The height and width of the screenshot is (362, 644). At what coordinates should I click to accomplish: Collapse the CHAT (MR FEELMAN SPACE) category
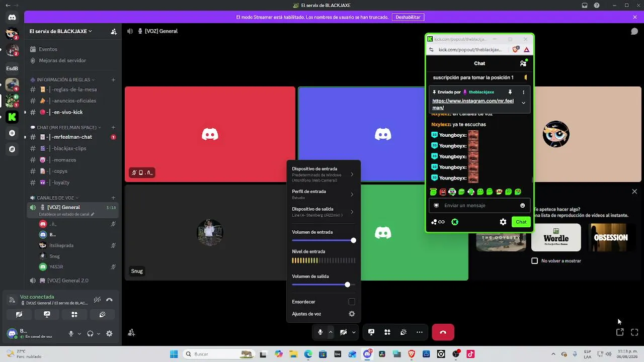[66, 127]
